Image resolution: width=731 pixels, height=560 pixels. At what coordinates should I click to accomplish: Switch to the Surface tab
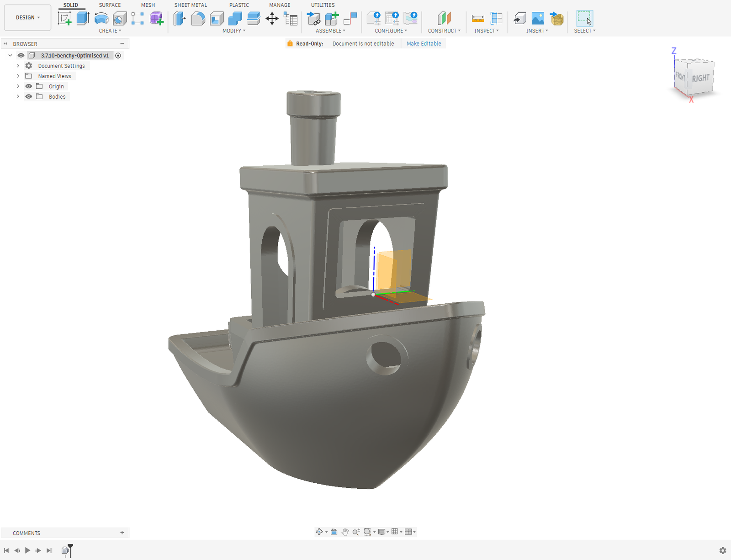click(110, 5)
